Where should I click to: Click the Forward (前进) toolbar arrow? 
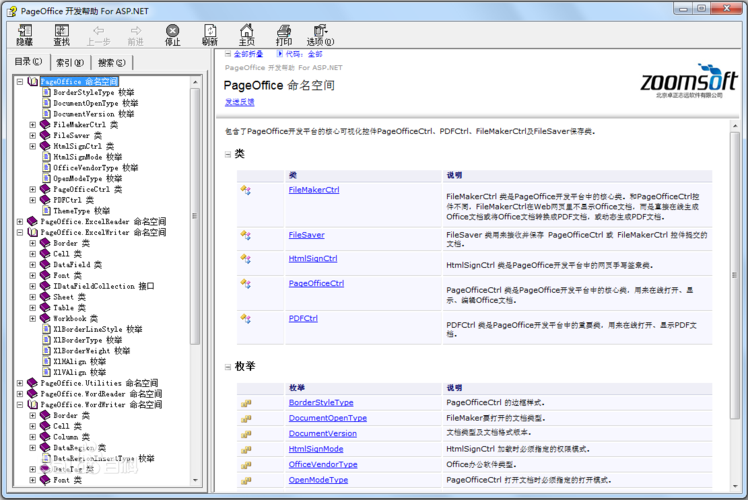pyautogui.click(x=135, y=35)
